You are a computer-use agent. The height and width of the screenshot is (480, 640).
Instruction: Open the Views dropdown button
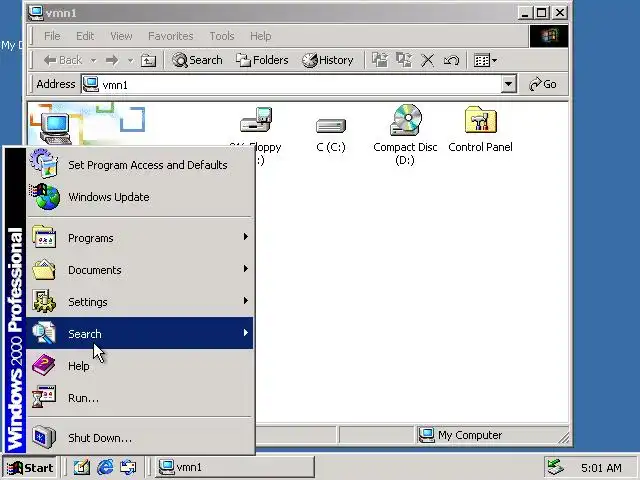[x=485, y=60]
